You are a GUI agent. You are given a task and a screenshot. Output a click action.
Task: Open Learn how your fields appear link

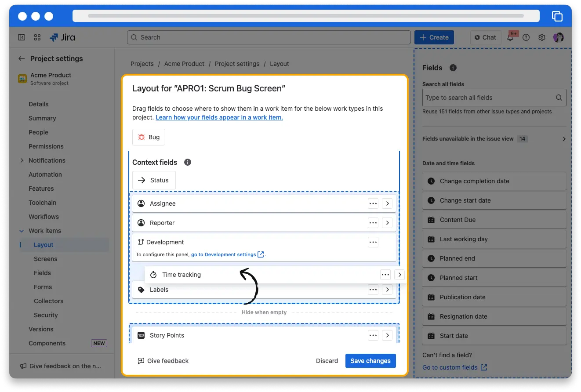pos(219,117)
